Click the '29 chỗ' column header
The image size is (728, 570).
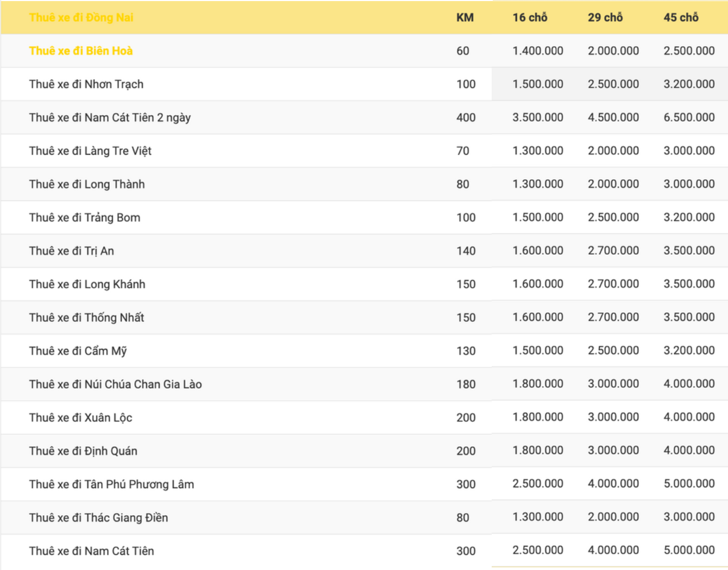tap(605, 17)
